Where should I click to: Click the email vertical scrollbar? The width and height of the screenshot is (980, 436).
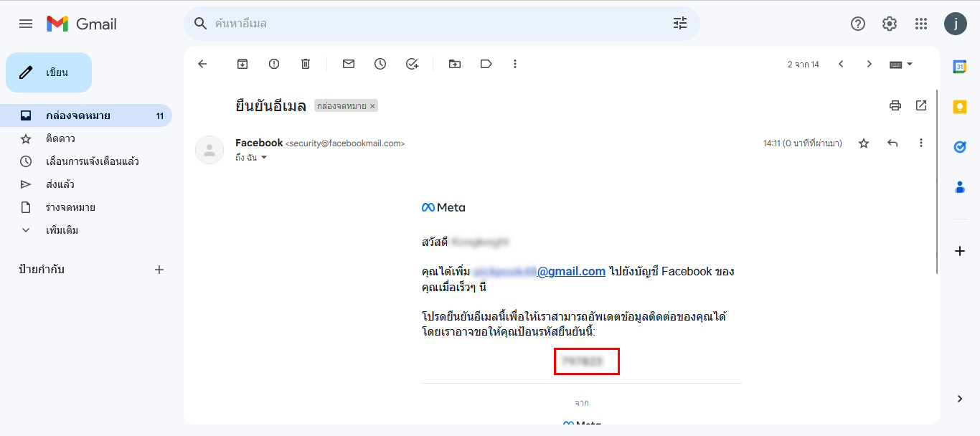(x=937, y=181)
